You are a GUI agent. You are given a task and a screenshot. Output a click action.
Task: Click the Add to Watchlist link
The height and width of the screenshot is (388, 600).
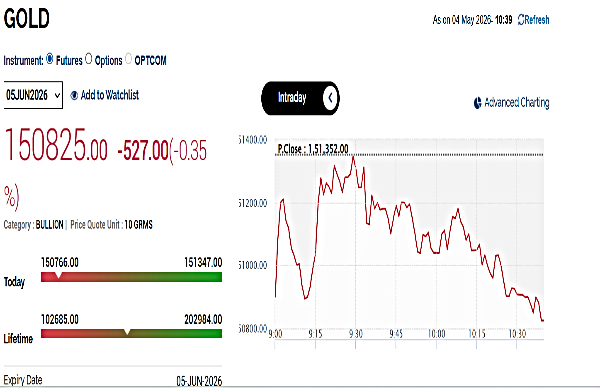109,95
